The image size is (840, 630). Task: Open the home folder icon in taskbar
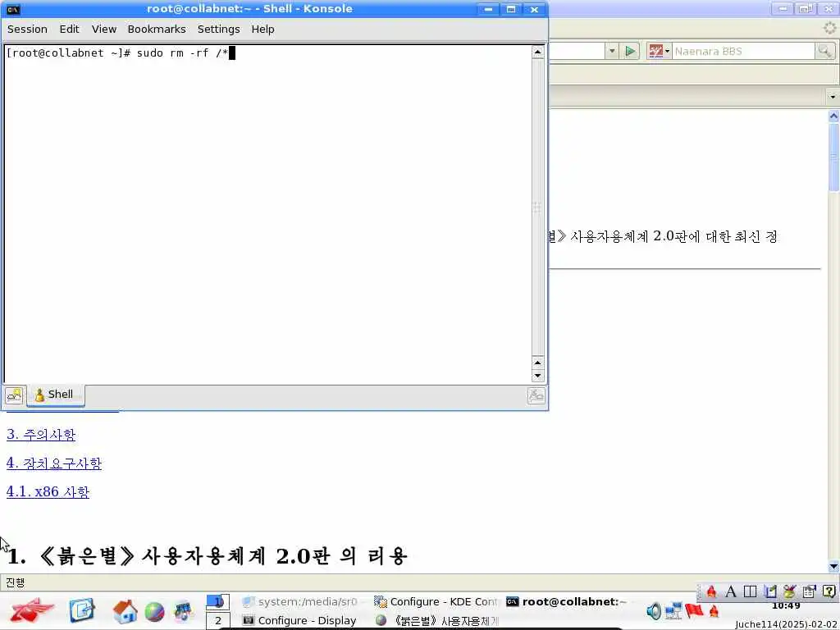[125, 610]
